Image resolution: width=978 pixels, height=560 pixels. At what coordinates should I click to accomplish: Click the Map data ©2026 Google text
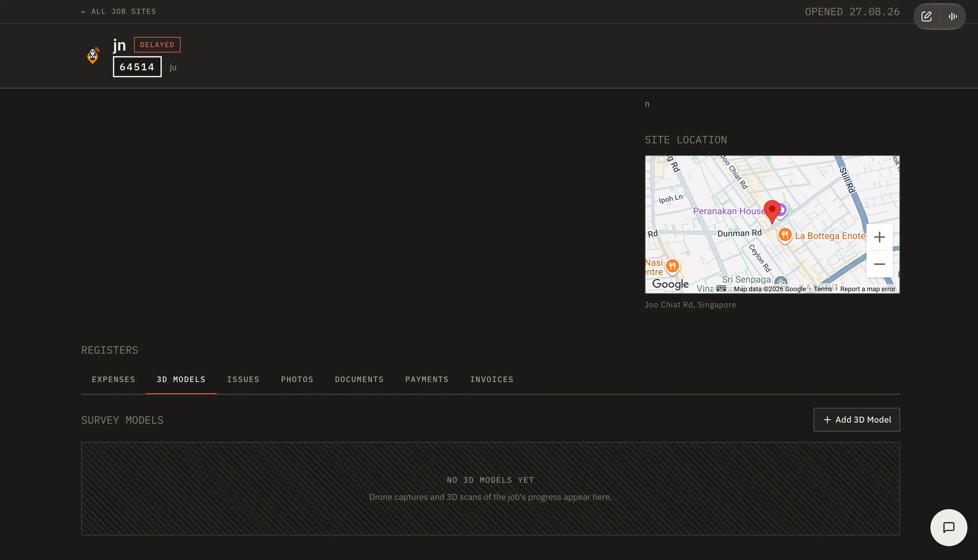(770, 289)
